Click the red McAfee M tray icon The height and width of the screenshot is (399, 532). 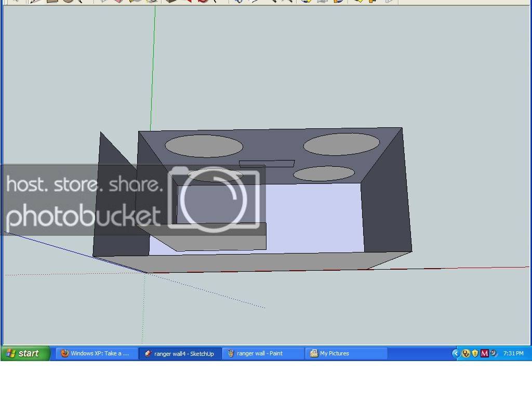(x=485, y=353)
